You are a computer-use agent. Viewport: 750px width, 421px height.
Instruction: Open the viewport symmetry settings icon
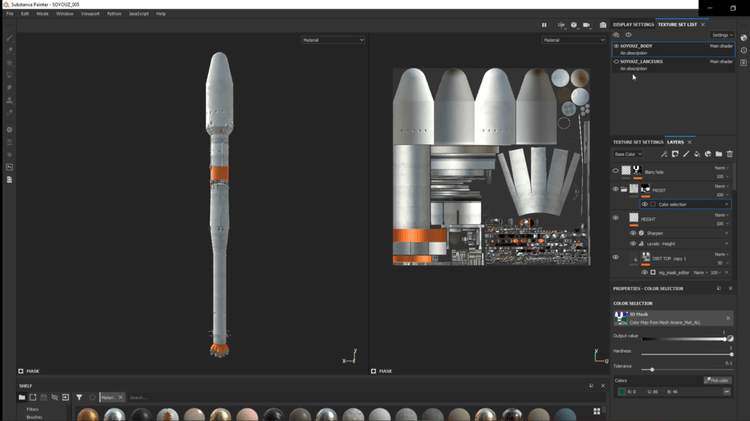tap(561, 25)
